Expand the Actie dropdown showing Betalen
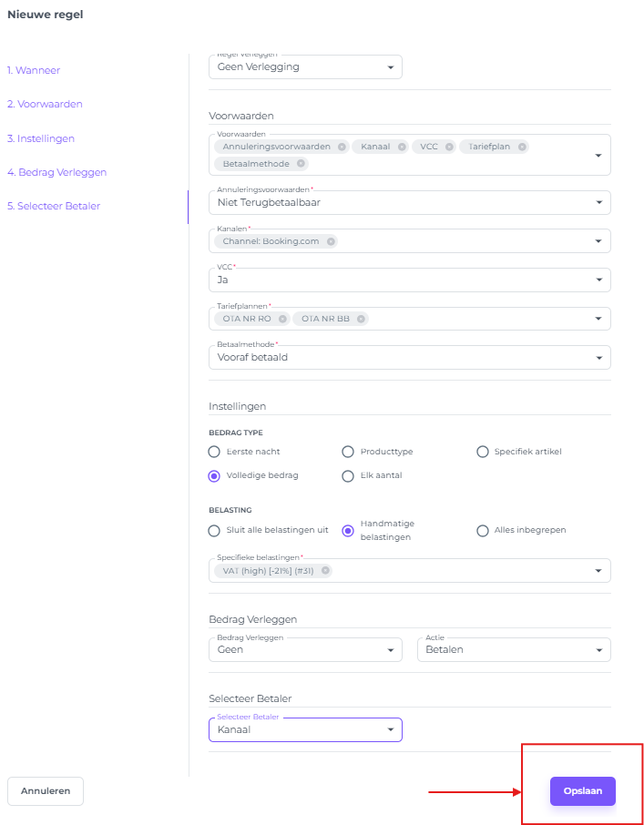Screen dimensions: 644x825 click(513, 650)
